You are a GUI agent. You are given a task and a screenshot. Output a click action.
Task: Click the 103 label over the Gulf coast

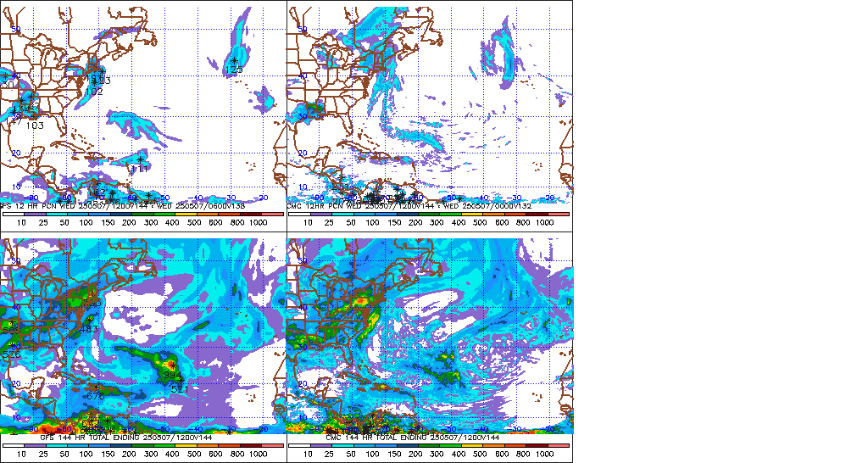click(34, 126)
